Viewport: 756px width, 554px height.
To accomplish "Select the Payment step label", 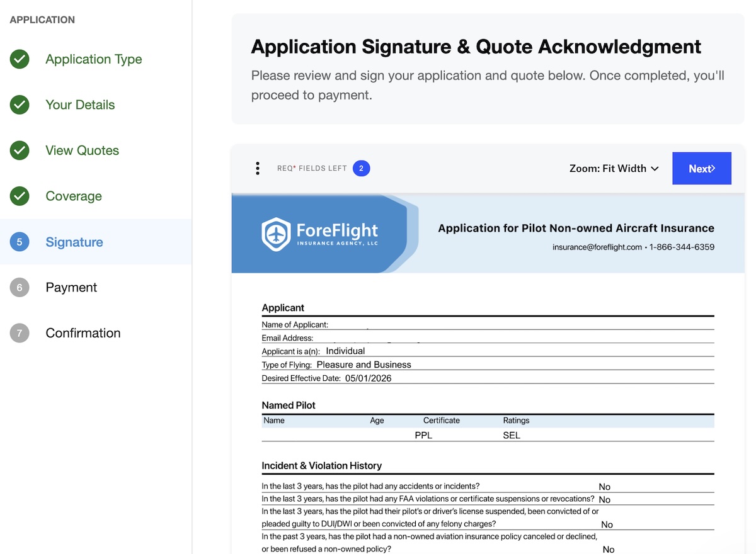I will click(x=71, y=288).
